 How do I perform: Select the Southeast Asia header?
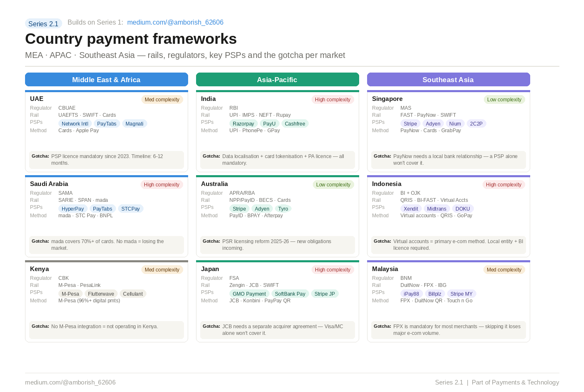[x=448, y=80]
